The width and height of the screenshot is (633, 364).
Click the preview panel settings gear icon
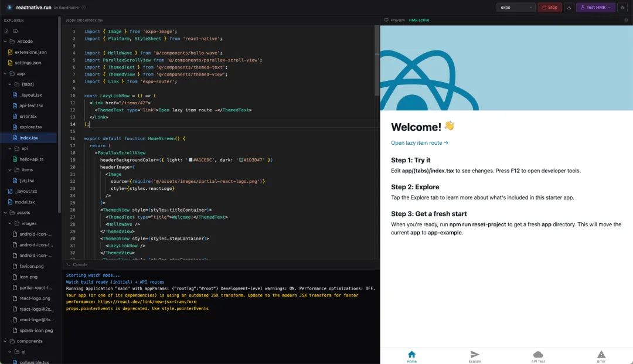[x=627, y=20]
